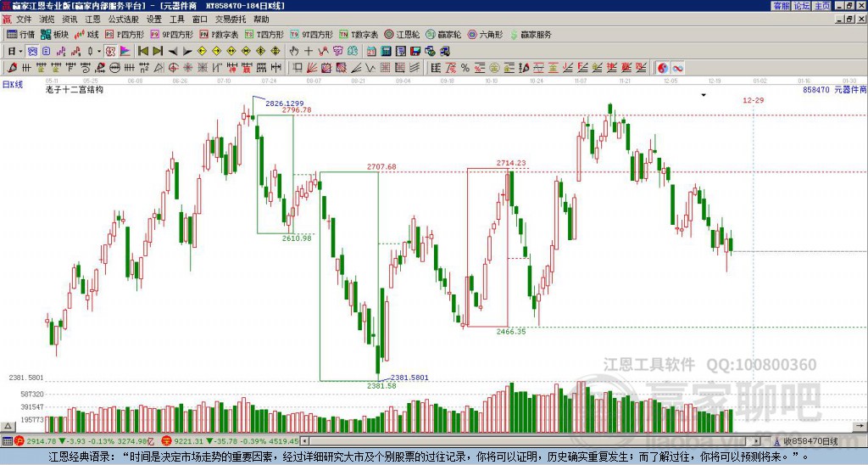The width and height of the screenshot is (868, 465).
Task: Launch the 江恩轮 Gann wheel
Action: 402,34
